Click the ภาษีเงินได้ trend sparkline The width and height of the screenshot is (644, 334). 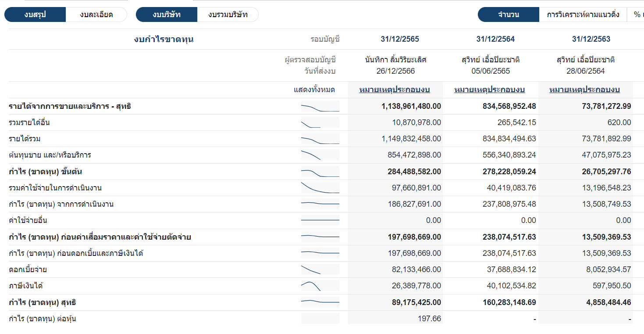pyautogui.click(x=320, y=286)
